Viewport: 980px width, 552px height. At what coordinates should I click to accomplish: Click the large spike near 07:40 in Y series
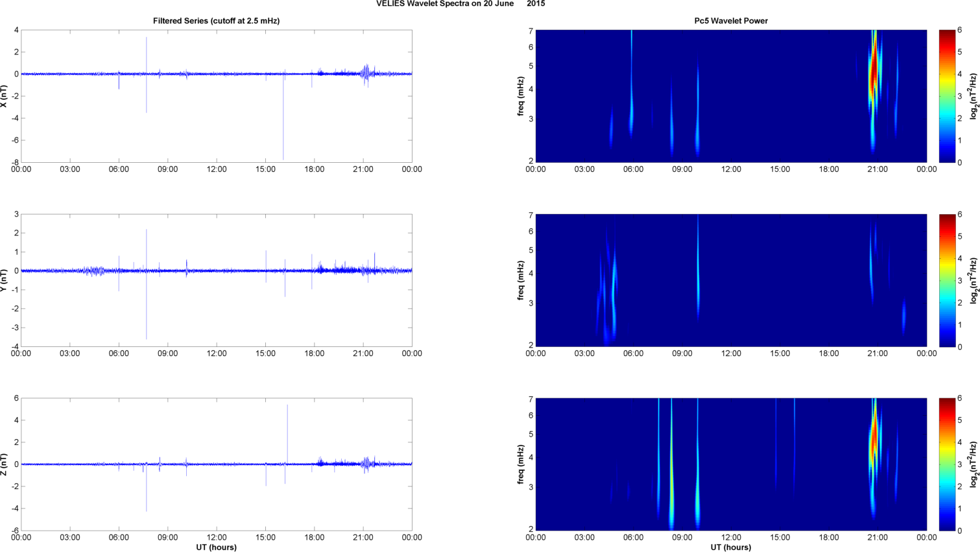pyautogui.click(x=147, y=284)
